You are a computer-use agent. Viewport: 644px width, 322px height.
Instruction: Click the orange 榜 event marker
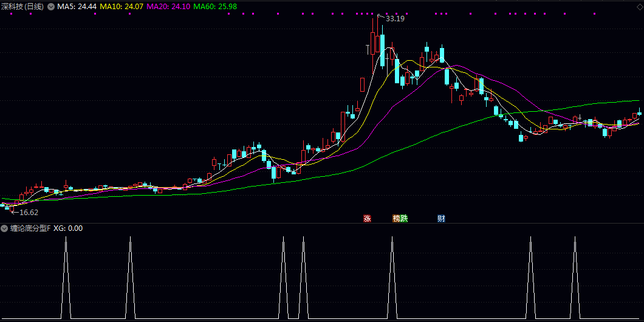pos(396,219)
